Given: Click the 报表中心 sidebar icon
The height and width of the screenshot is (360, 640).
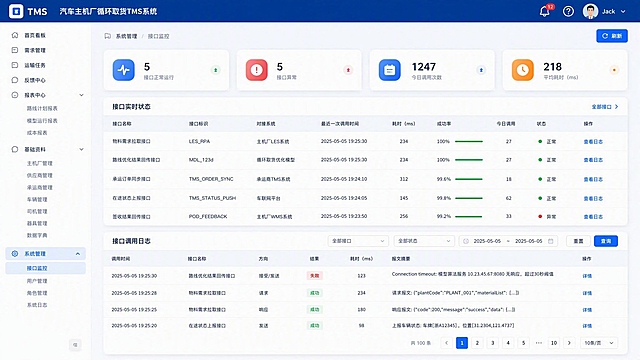Looking at the screenshot, I should point(15,95).
